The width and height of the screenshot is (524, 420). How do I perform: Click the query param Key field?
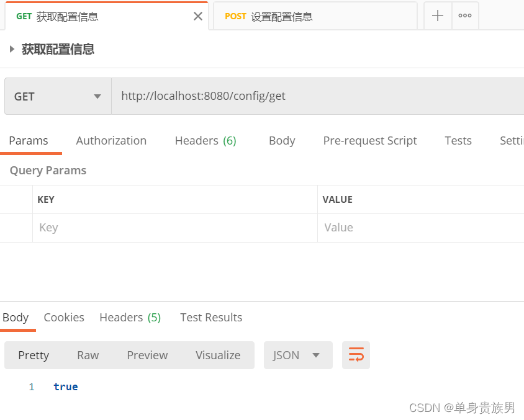coord(175,228)
